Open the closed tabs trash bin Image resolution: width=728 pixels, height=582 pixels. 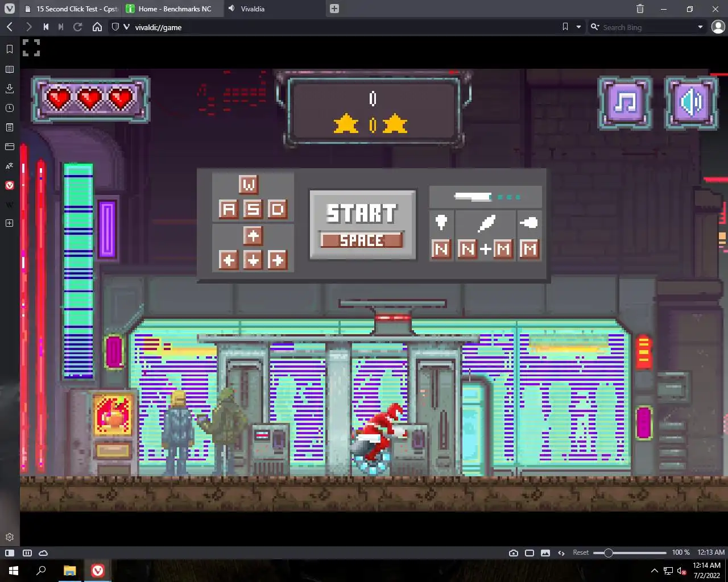(640, 9)
